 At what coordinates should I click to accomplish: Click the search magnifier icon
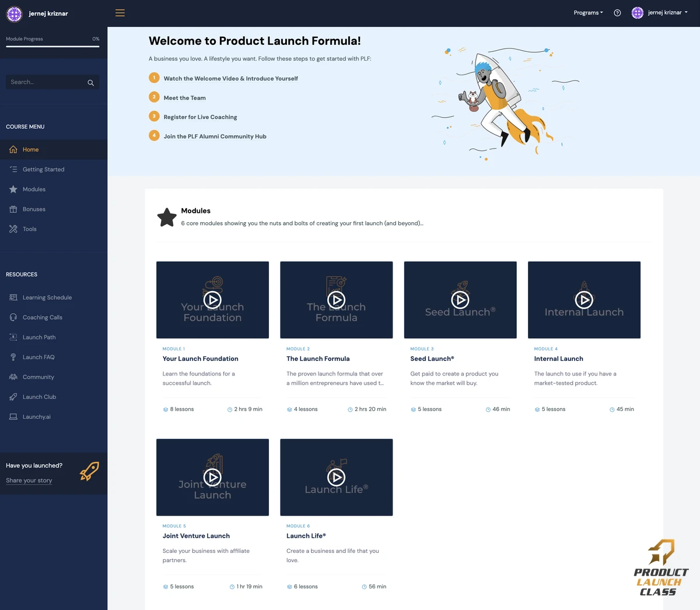tap(90, 83)
